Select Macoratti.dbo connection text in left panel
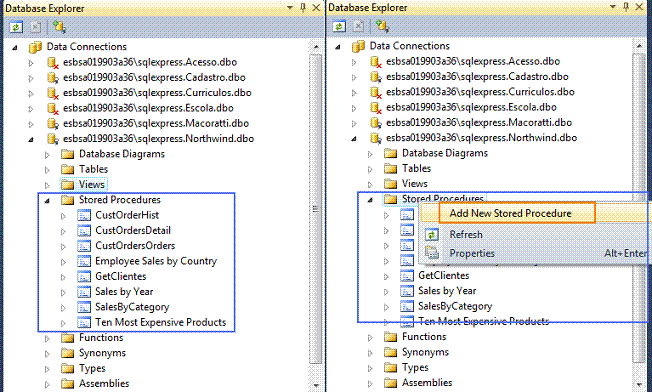This screenshot has width=652, height=392. click(156, 123)
